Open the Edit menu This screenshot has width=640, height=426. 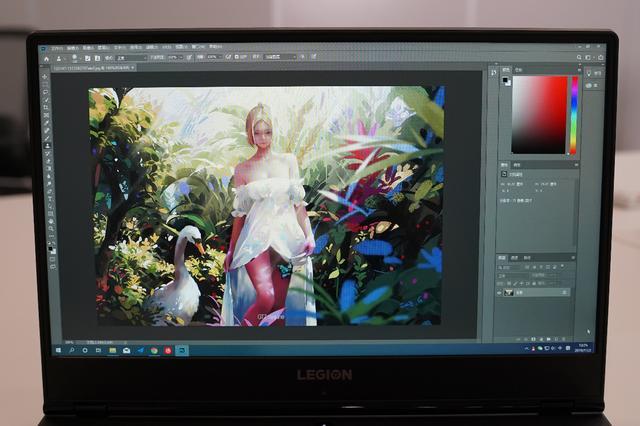point(74,48)
